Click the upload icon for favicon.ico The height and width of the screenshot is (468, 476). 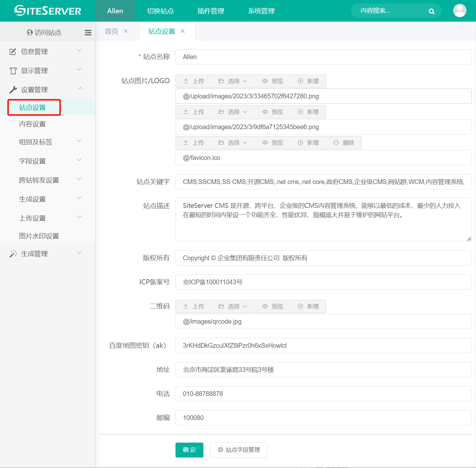(194, 142)
